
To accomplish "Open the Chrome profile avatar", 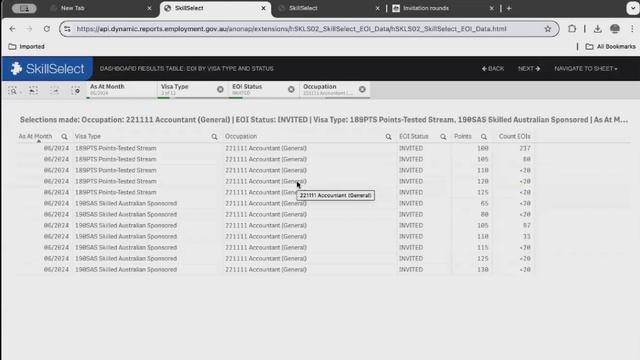I will 615,29.
